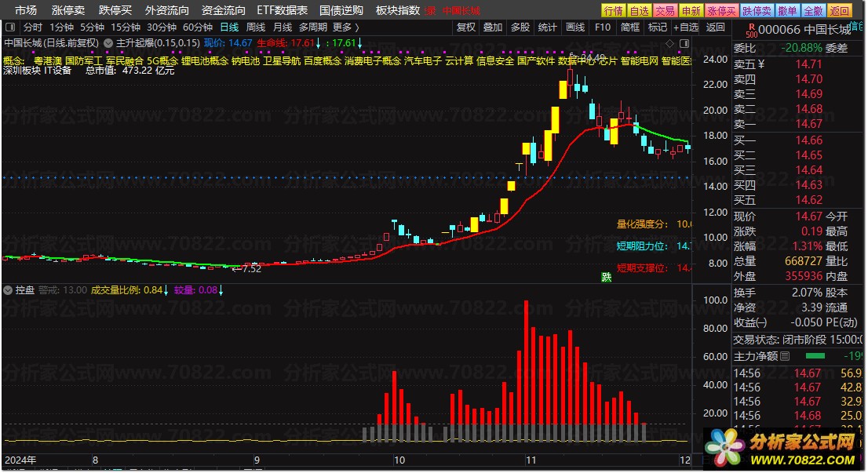Open the ETF数据表 menu
This screenshot has height=473, width=868.
click(x=283, y=10)
